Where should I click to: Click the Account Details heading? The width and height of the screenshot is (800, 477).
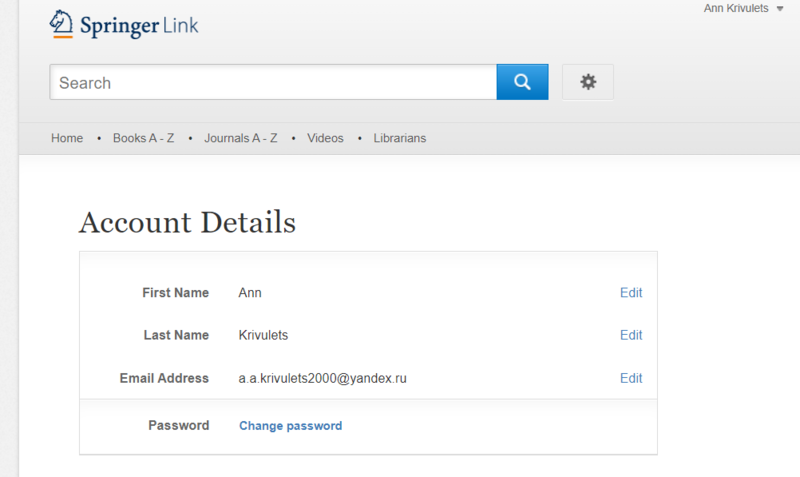tap(187, 222)
